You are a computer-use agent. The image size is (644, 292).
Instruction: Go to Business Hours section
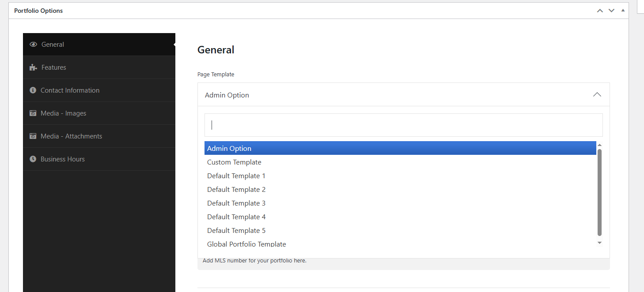tap(63, 159)
